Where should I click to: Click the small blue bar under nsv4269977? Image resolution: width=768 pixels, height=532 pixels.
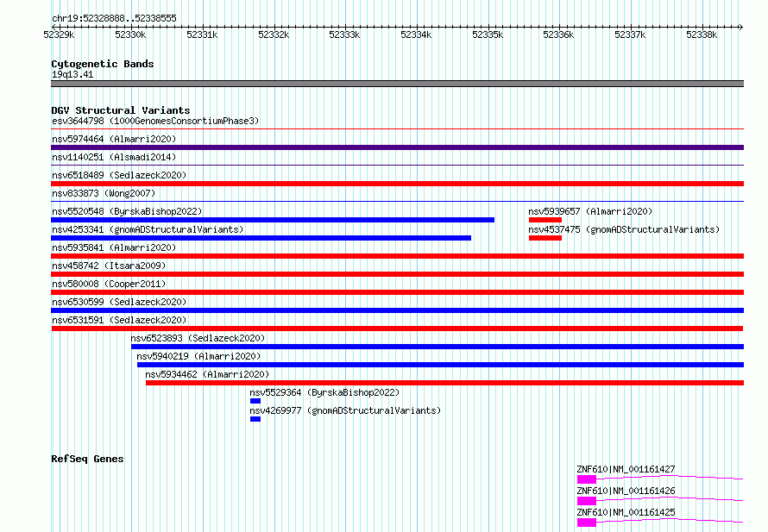pyautogui.click(x=255, y=419)
